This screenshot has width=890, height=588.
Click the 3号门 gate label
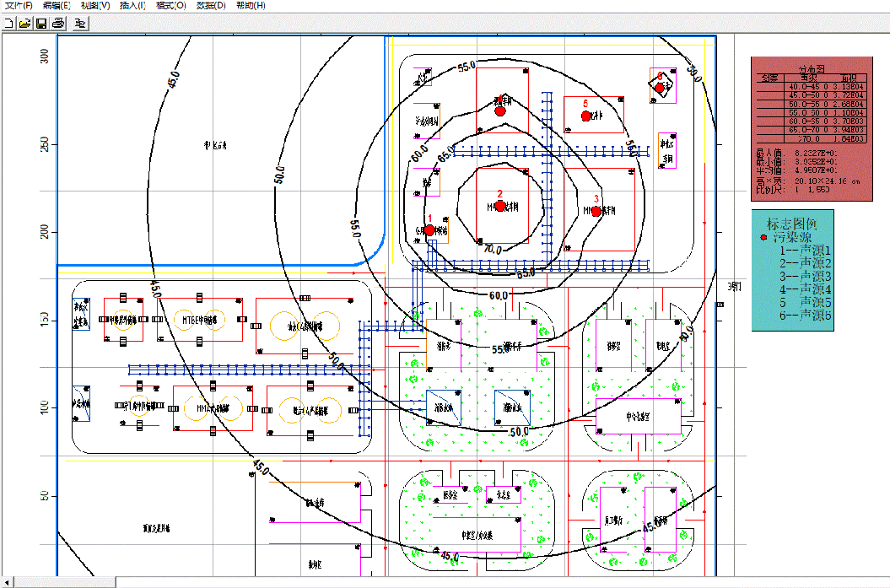[735, 287]
